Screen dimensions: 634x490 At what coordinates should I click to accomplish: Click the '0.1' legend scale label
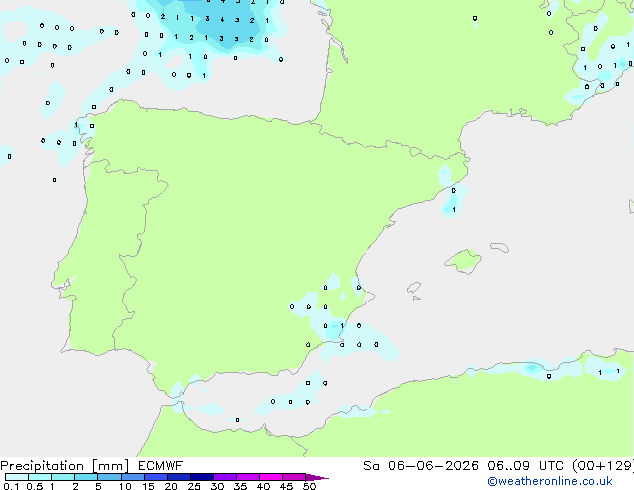click(x=11, y=486)
